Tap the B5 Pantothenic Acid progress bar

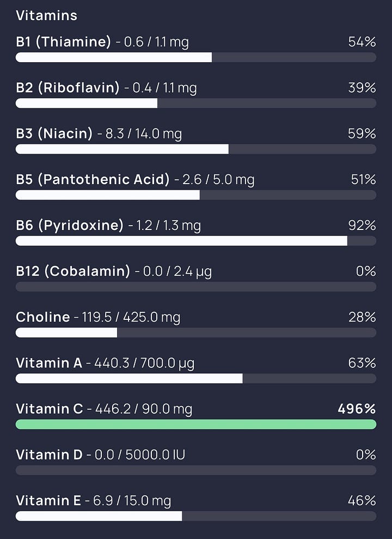(196, 195)
